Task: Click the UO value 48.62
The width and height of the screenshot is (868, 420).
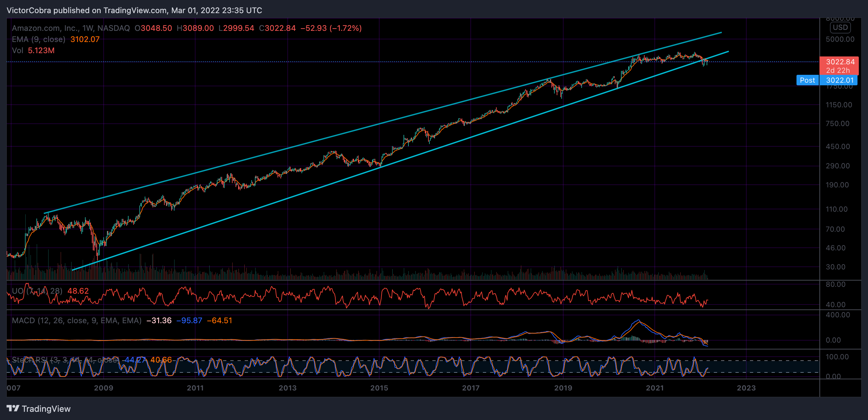Action: point(78,291)
